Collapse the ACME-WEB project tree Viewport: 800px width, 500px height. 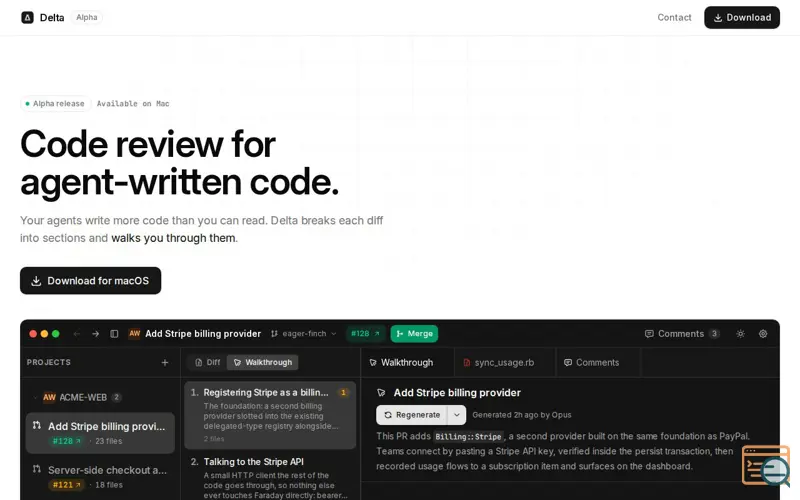coord(35,397)
